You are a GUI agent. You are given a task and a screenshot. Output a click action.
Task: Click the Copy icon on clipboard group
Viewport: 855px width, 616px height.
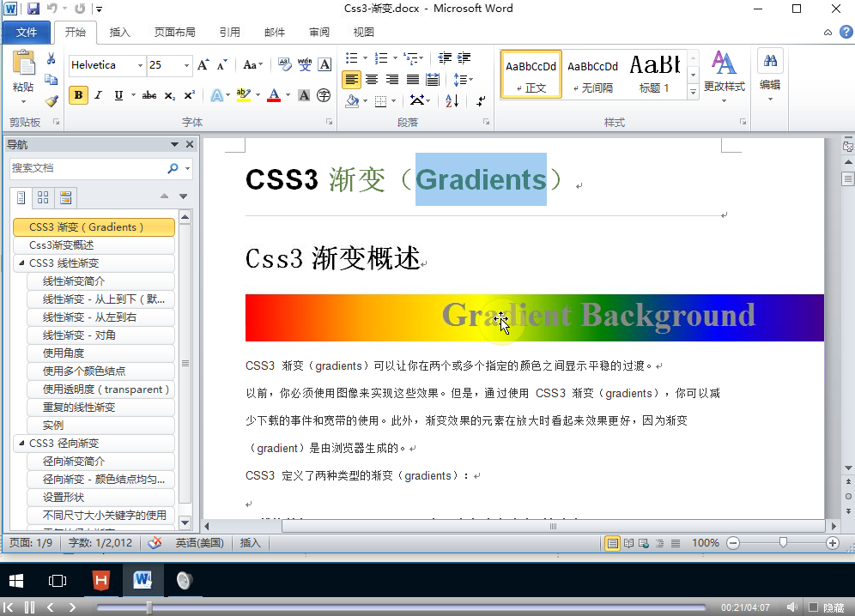point(51,77)
